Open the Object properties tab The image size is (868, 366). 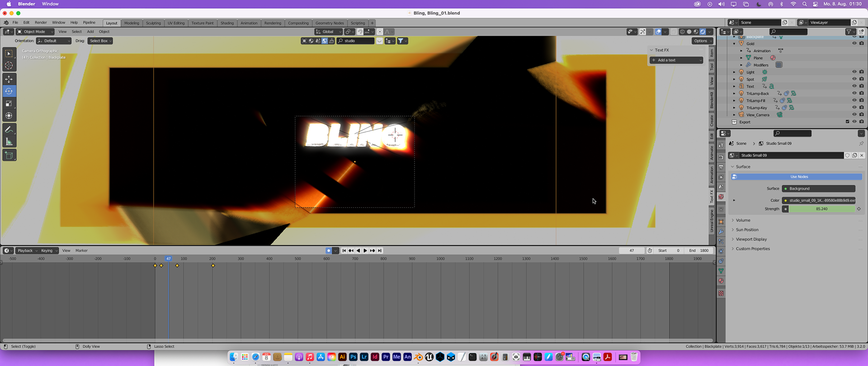[x=721, y=222]
